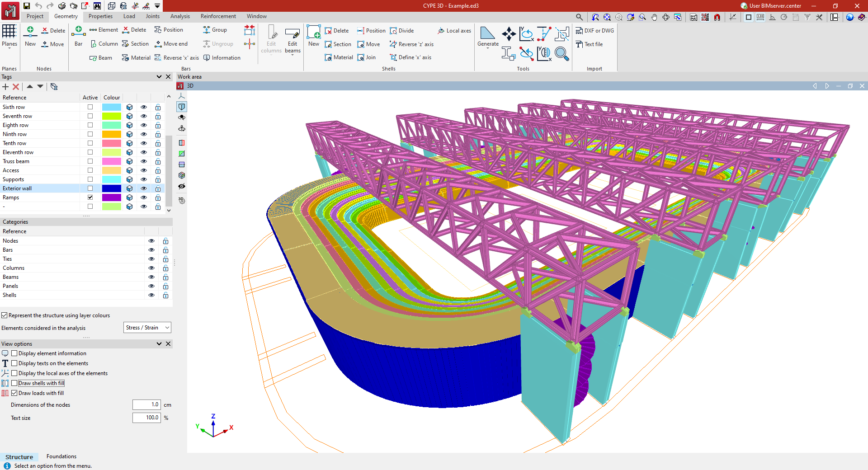Uncheck Draw loads with fill
Image resolution: width=868 pixels, height=470 pixels.
(x=14, y=393)
